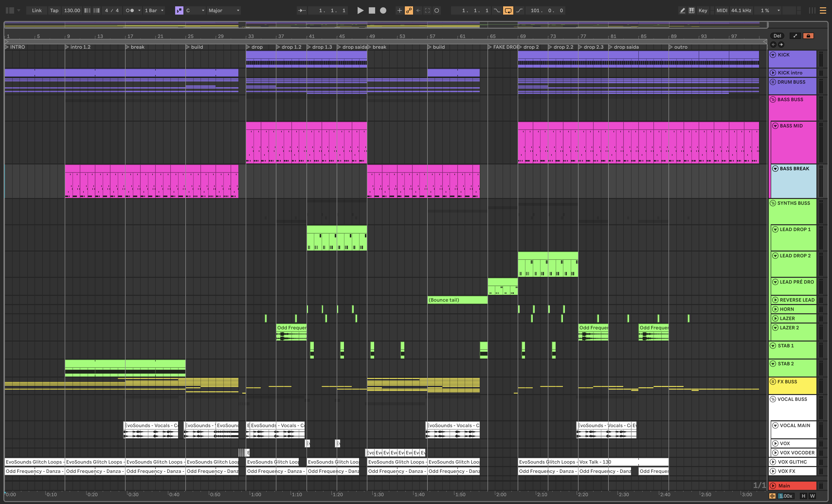
Task: Enable Draw Mode pencil icon
Action: point(682,10)
